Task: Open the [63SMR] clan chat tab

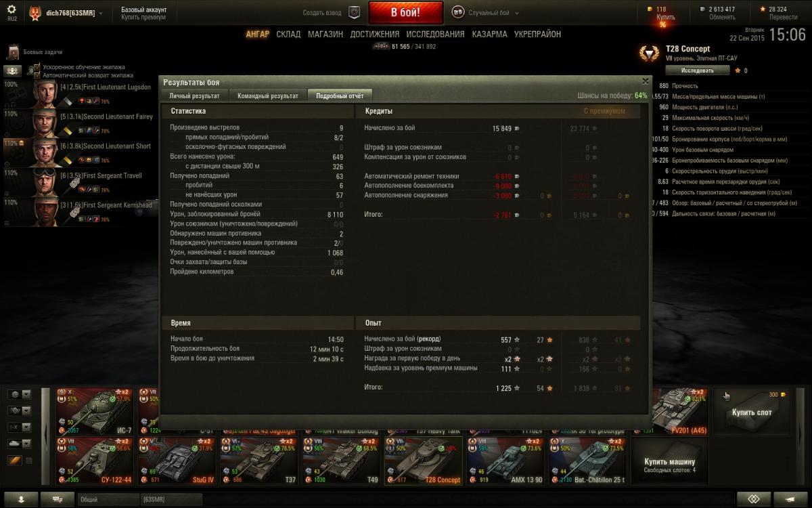Action: pos(171,499)
